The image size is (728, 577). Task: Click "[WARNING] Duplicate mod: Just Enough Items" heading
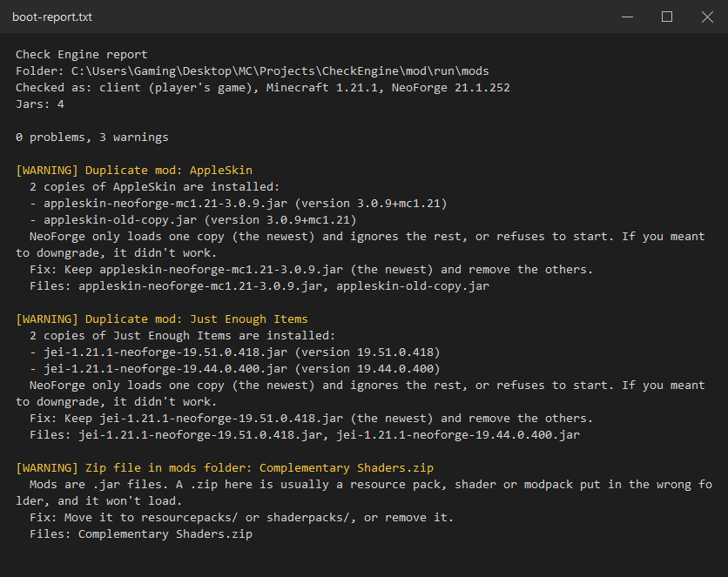[162, 319]
